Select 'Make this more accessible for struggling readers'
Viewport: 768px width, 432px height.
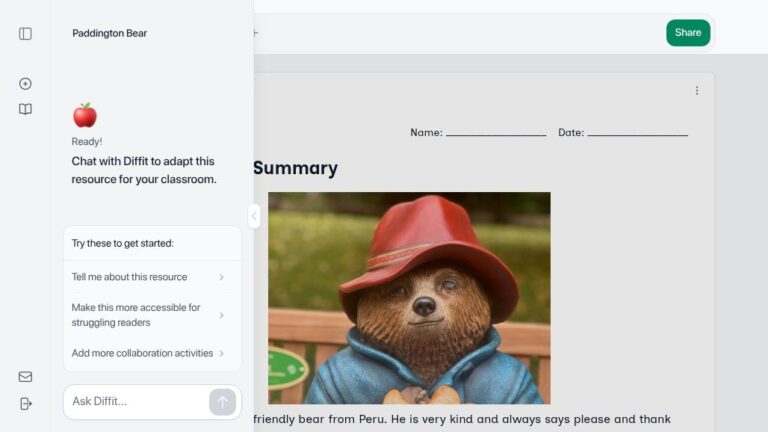click(x=152, y=315)
